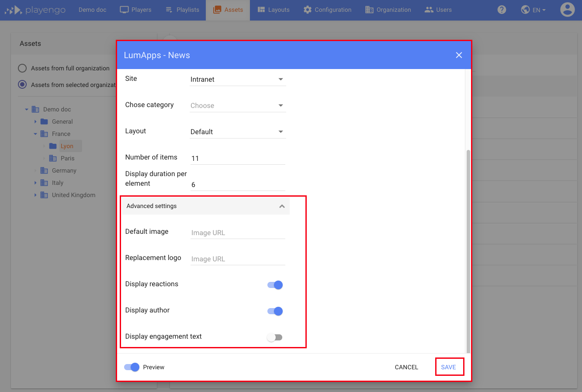
Task: Click the France organization icon
Action: [x=44, y=134]
